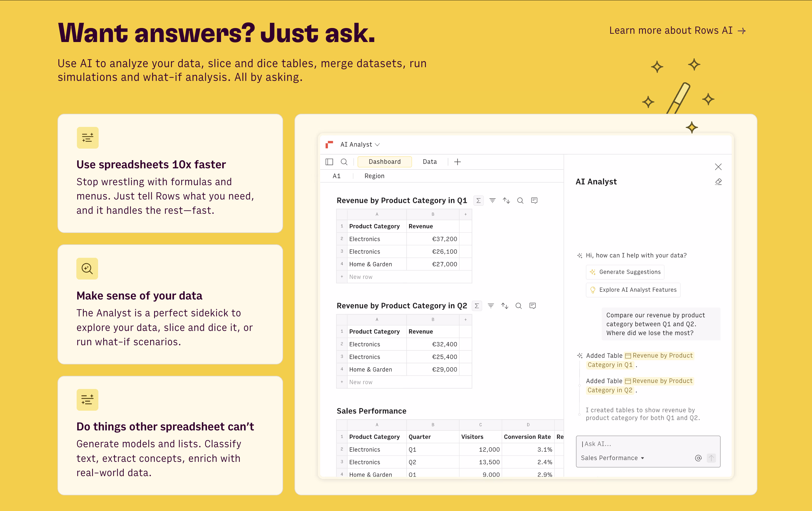Select the 2.4% conversion rate cell
The height and width of the screenshot is (511, 812).
click(528, 462)
